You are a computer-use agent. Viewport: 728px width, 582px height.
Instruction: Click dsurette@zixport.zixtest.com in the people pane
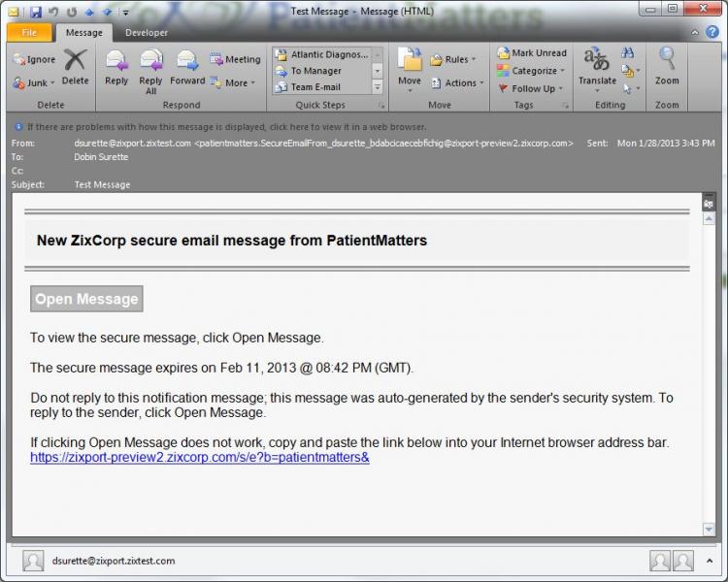click(x=114, y=561)
